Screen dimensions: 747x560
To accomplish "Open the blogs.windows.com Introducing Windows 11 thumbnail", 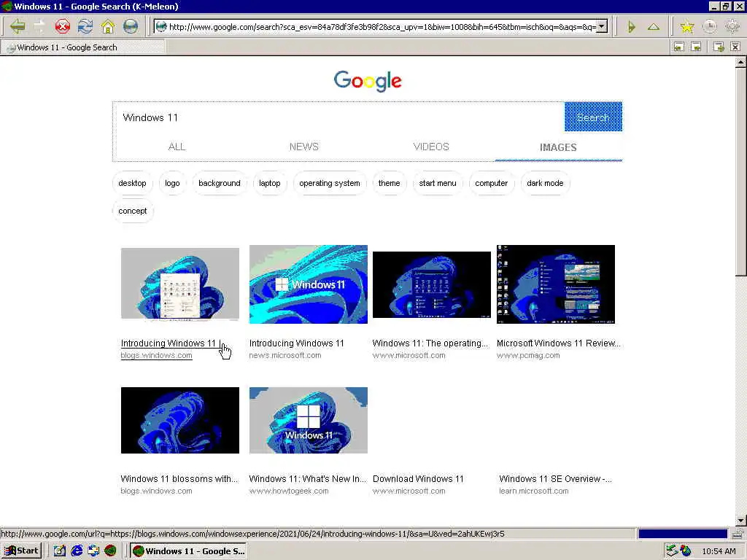I will click(x=180, y=284).
